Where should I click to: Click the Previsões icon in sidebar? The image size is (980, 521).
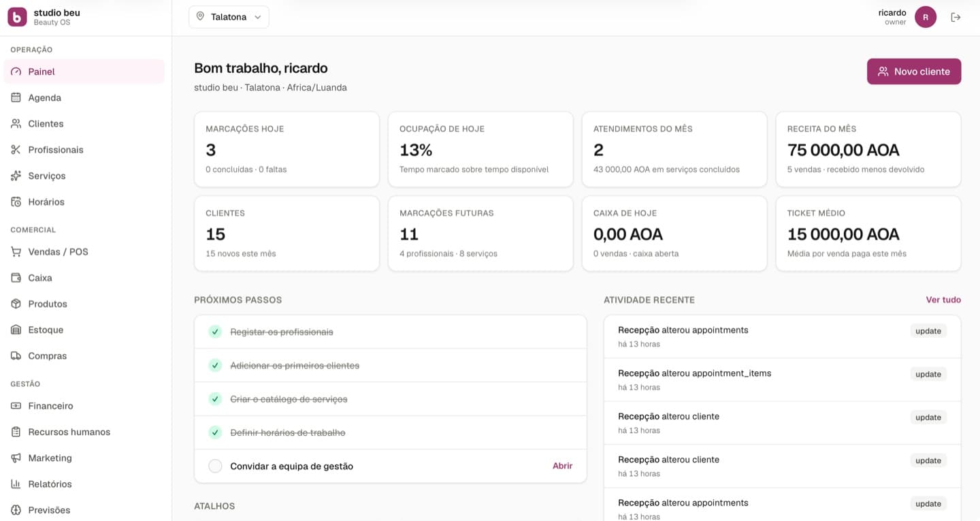[x=16, y=510]
